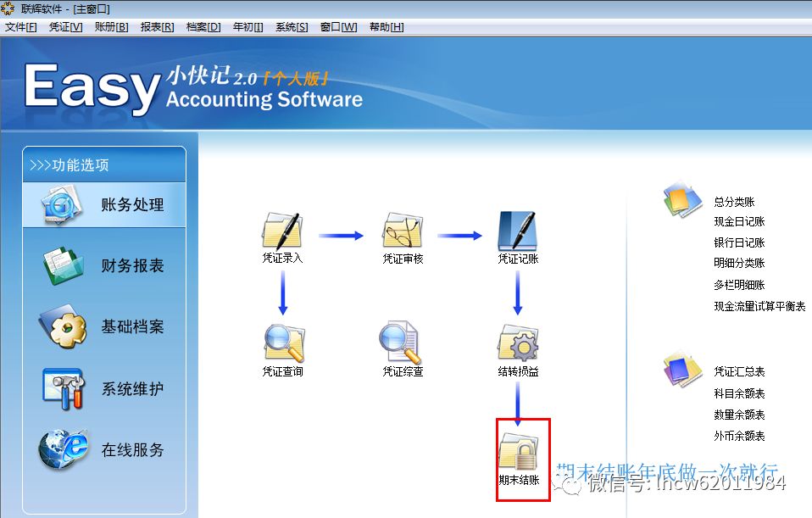Select the 在线服务 globe icon
812x518 pixels.
[63, 449]
